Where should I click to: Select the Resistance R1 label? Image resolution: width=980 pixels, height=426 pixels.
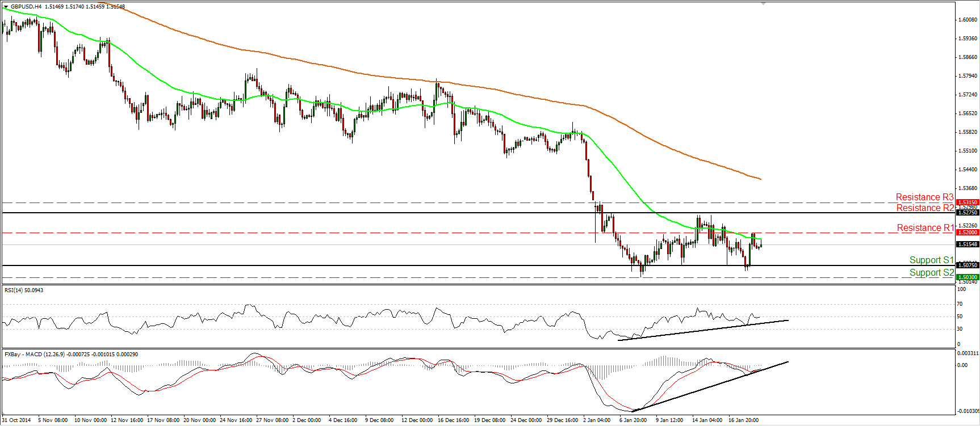(x=925, y=228)
